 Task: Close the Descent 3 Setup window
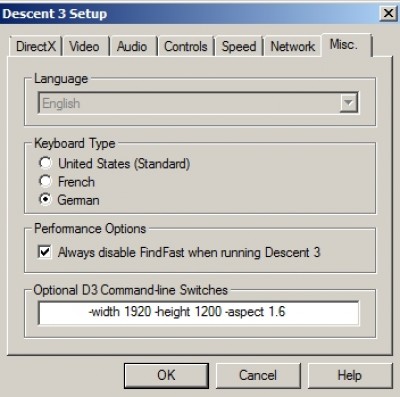click(x=388, y=14)
